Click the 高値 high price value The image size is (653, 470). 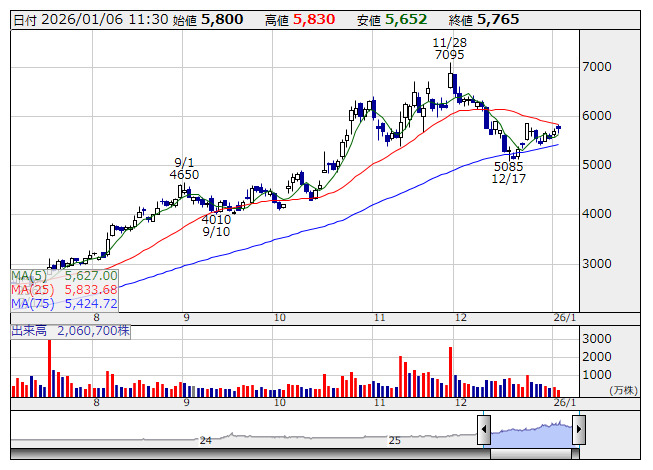[313, 19]
